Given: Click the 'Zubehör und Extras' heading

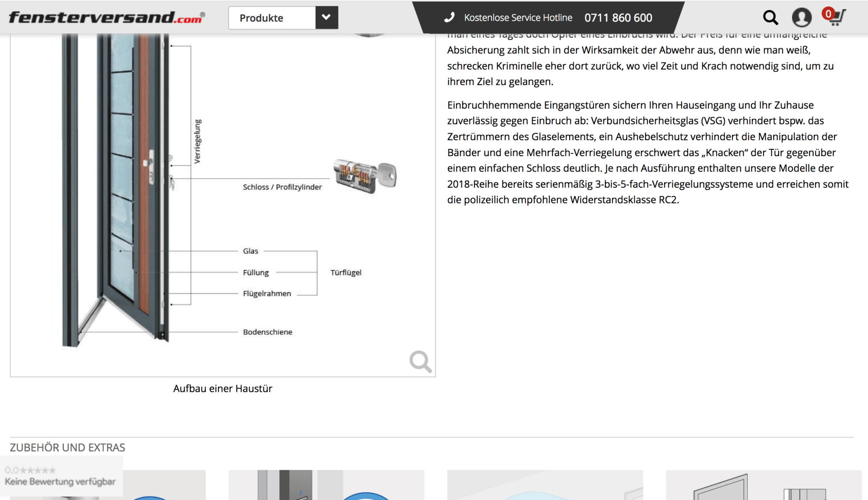Looking at the screenshot, I should 67,448.
